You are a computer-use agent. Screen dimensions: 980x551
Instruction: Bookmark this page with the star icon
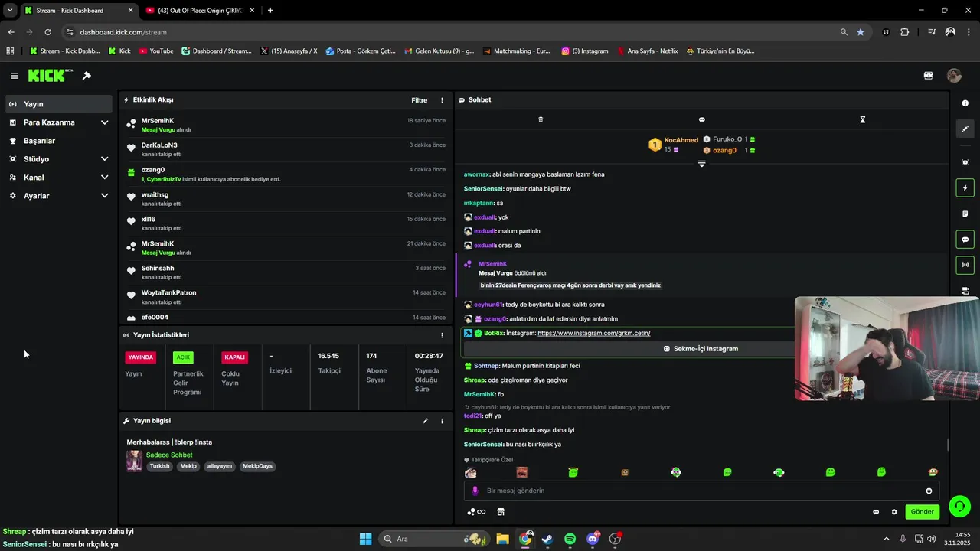coord(861,32)
